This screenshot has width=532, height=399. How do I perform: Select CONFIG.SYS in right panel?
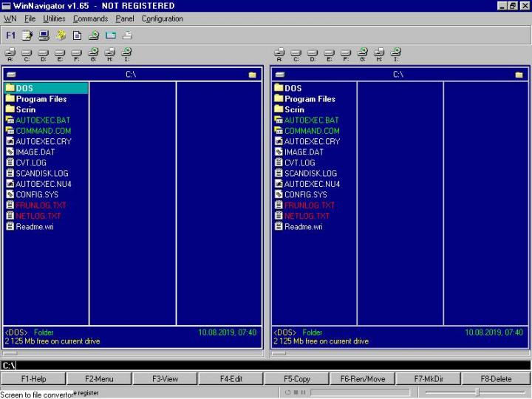(x=305, y=195)
